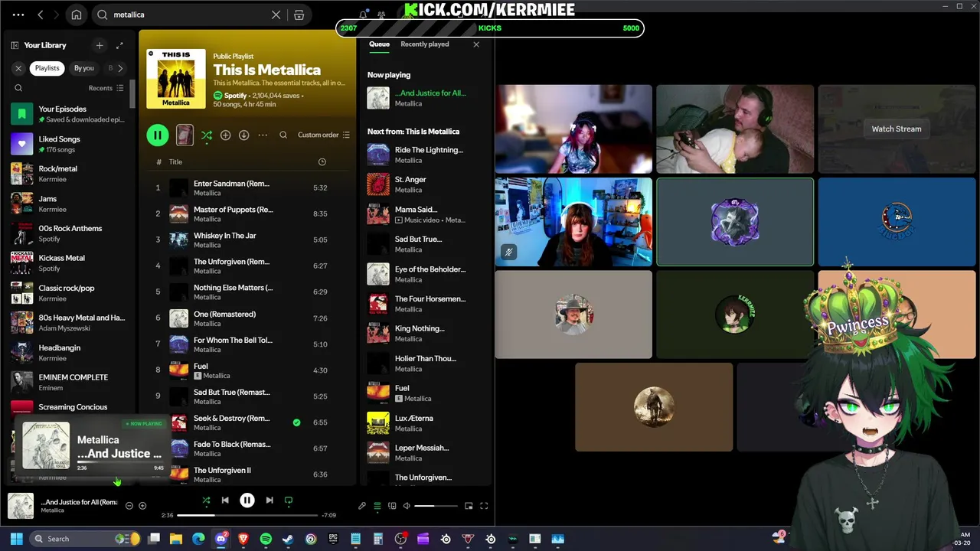Toggle shuffle in the playlist header
The width and height of the screenshot is (980, 551).
pos(207,135)
